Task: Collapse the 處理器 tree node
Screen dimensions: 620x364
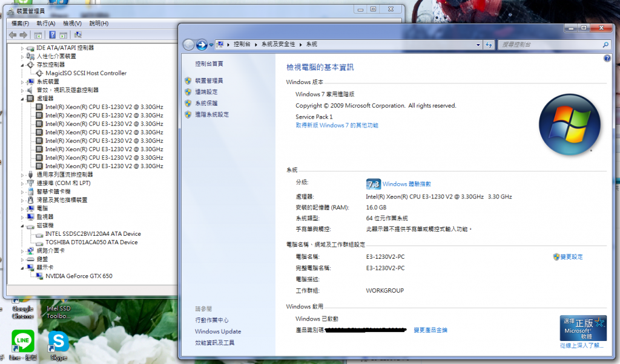Action: click(x=22, y=99)
